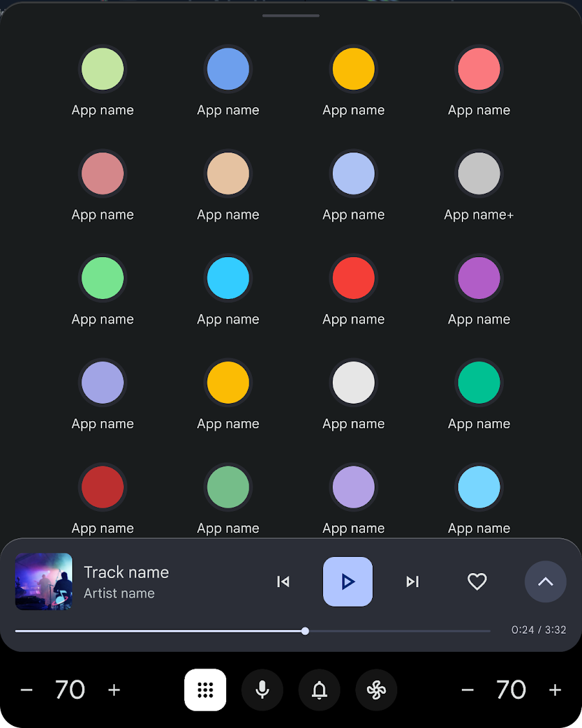Open the notification bell icon
This screenshot has width=582, height=728.
[x=319, y=689]
